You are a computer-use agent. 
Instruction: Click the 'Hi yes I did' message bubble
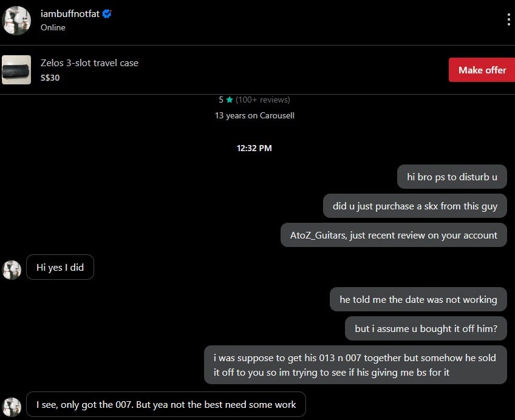(x=60, y=267)
